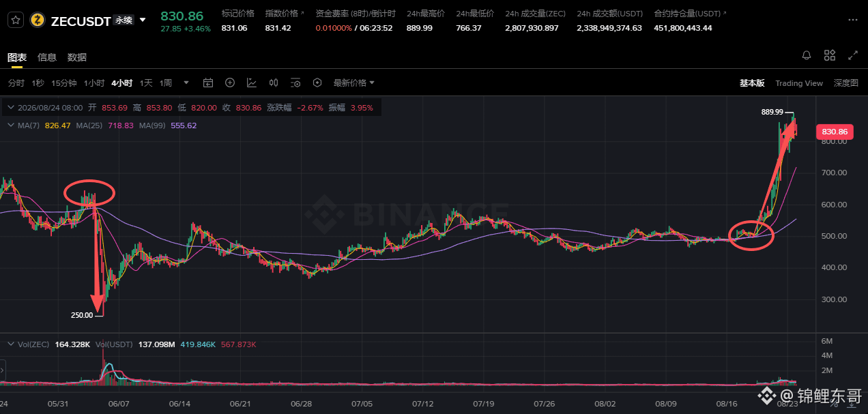
Task: Click the circled plus add icon
Action: coord(230,83)
